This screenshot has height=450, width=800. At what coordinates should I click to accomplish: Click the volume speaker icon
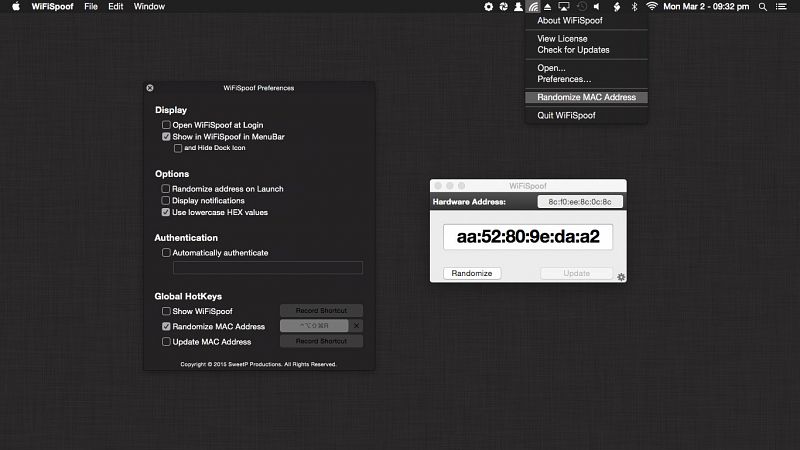click(597, 6)
